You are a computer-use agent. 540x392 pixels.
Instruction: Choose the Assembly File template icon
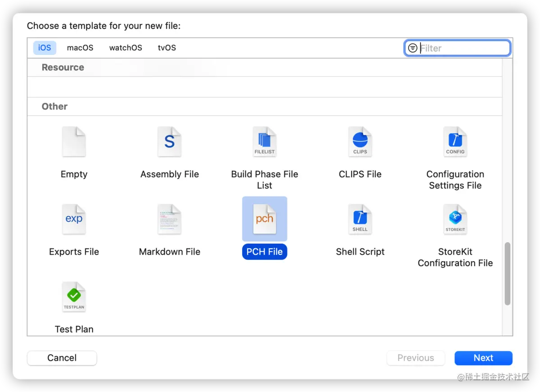pos(169,142)
